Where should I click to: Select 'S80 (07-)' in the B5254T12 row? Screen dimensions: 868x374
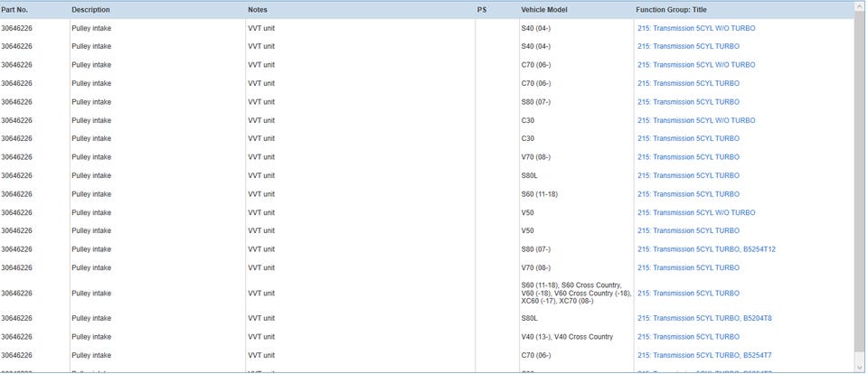tap(536, 249)
